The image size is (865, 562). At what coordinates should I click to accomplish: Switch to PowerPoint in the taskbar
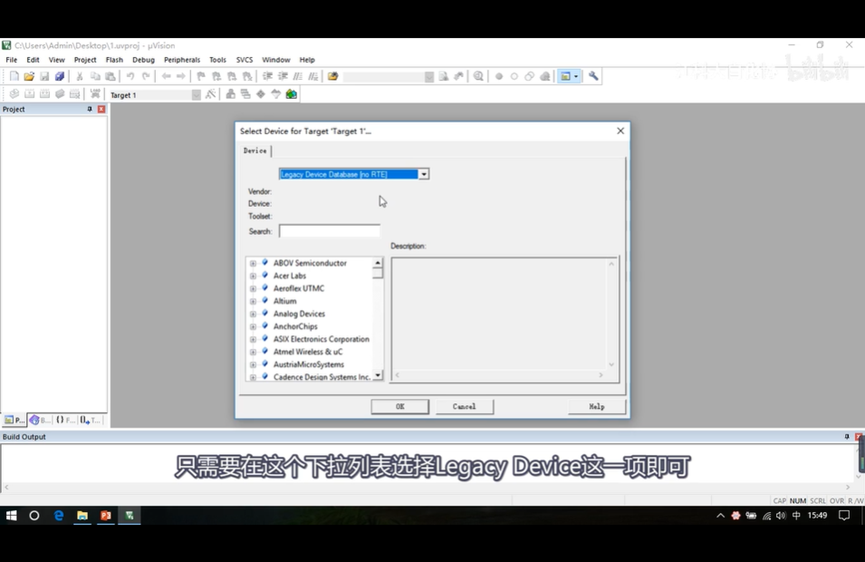[x=105, y=515]
